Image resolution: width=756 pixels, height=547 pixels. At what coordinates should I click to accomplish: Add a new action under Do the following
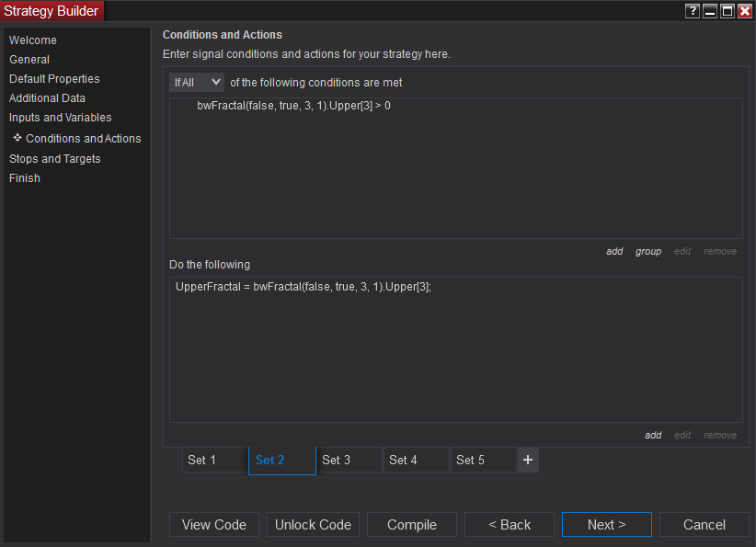[653, 435]
